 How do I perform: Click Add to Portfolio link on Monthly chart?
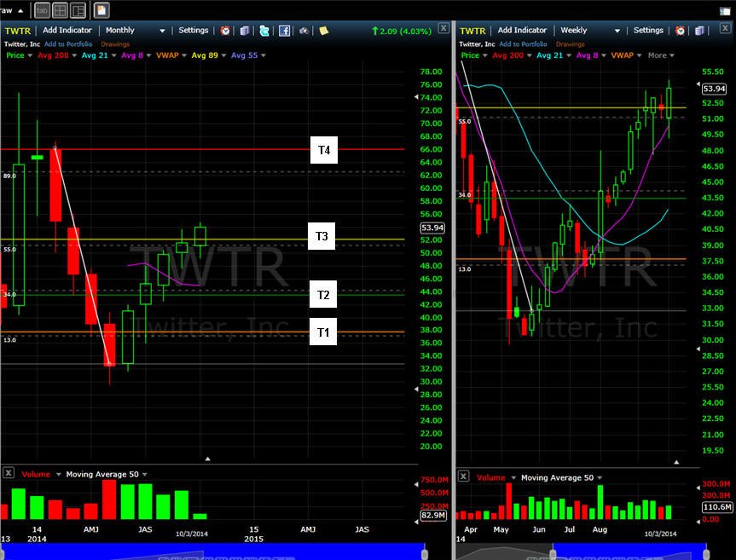68,44
